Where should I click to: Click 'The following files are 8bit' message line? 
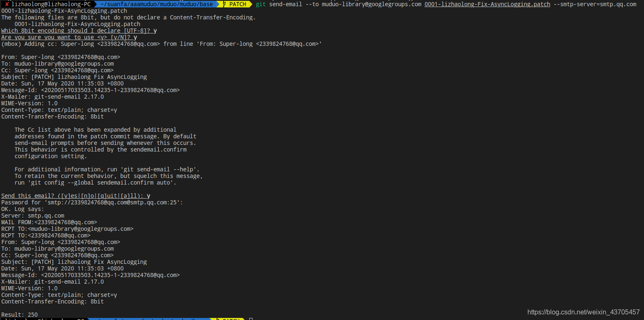tap(129, 17)
